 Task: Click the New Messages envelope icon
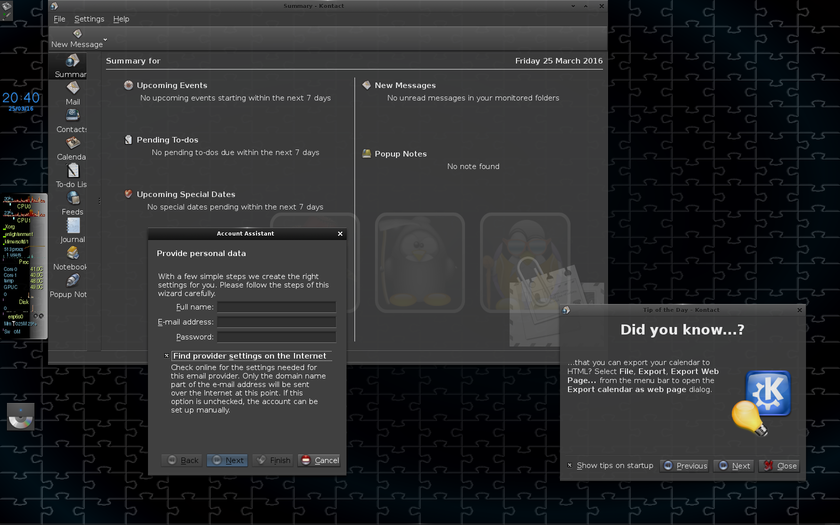point(366,85)
